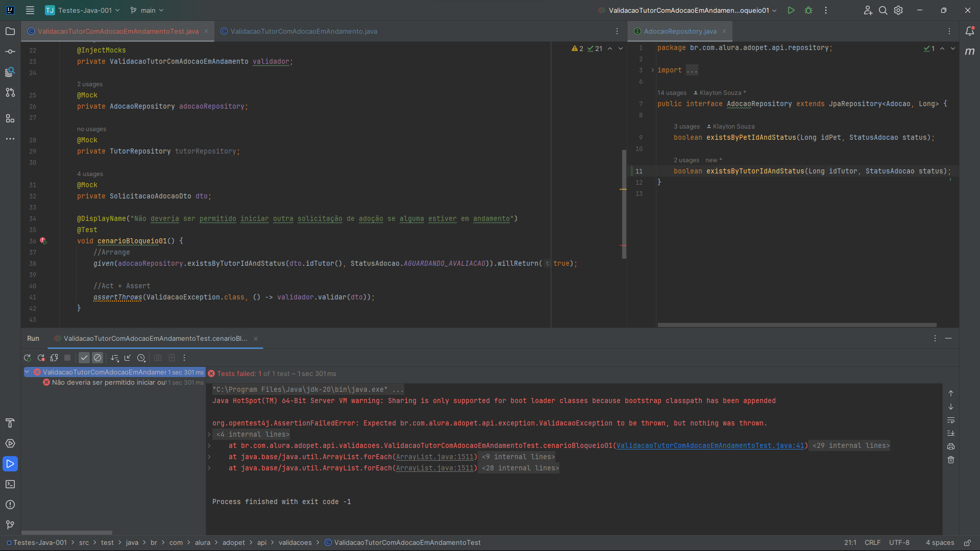
Task: Open the Commit tool window
Action: coord(10,52)
